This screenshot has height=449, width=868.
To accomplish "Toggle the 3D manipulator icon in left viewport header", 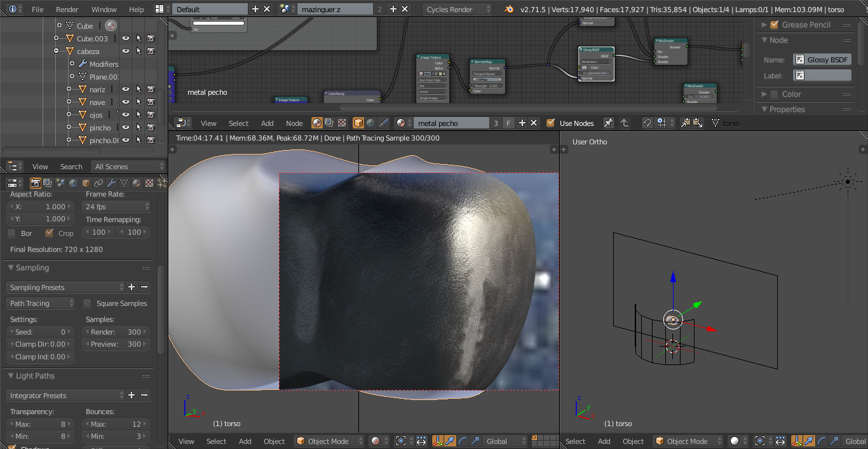I will click(438, 441).
